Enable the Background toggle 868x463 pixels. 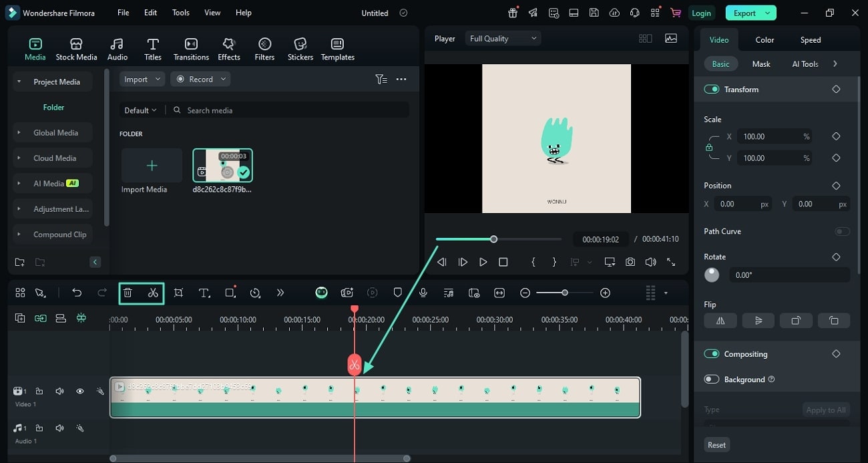tap(711, 379)
